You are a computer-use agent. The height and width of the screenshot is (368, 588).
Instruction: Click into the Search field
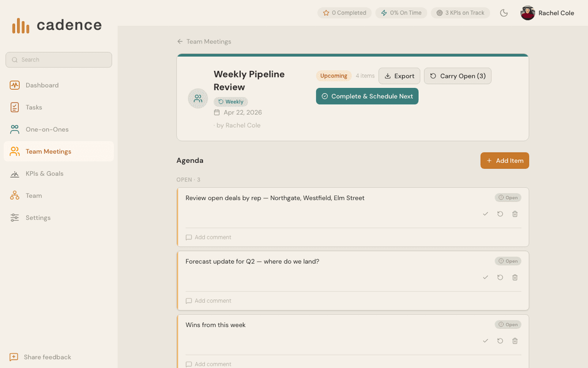(x=59, y=60)
